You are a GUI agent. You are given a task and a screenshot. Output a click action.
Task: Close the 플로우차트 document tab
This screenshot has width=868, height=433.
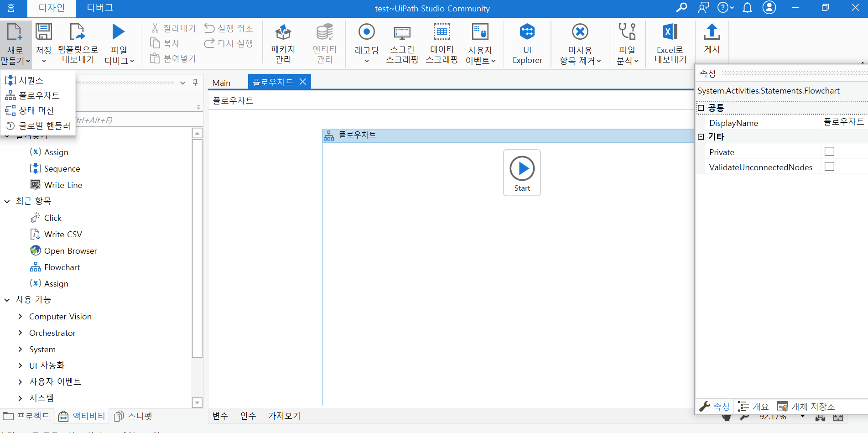coord(302,82)
